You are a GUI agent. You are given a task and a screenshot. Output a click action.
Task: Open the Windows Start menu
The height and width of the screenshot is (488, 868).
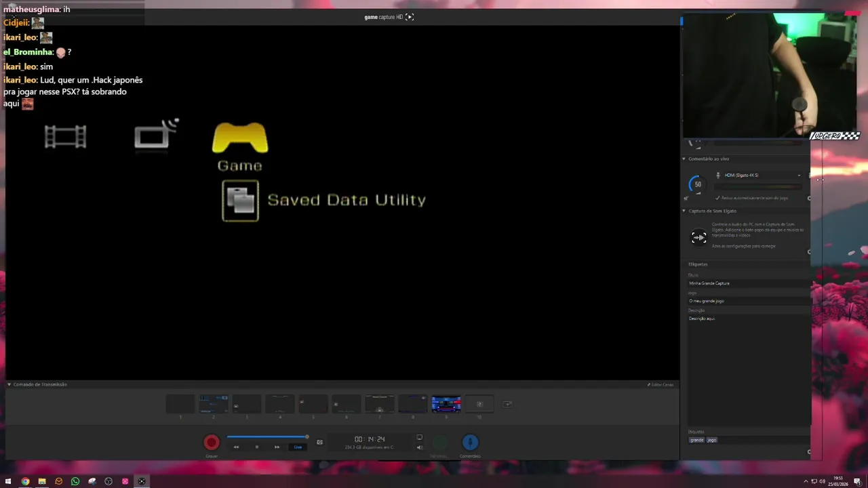[x=8, y=481]
